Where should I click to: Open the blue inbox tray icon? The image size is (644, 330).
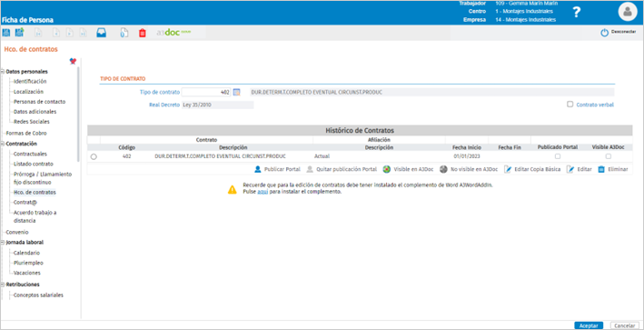(x=101, y=34)
